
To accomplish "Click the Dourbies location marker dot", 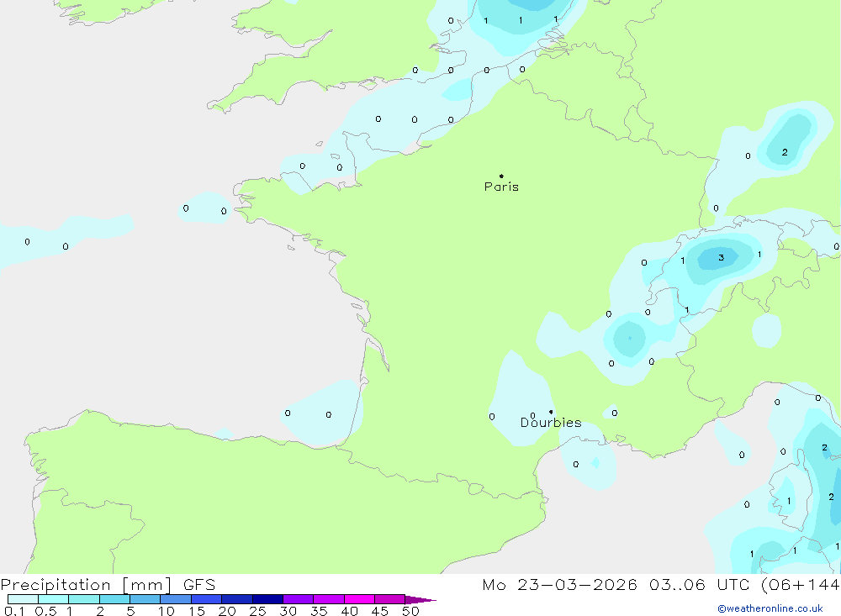I will click(551, 412).
